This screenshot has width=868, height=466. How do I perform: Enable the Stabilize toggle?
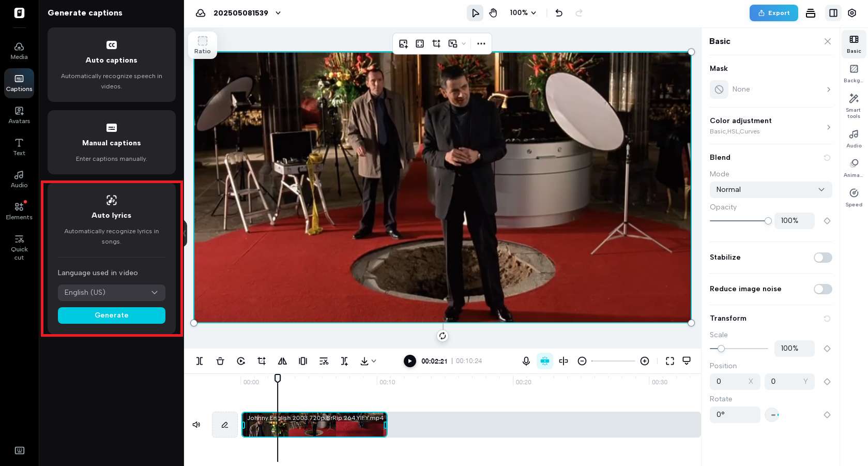coord(822,257)
